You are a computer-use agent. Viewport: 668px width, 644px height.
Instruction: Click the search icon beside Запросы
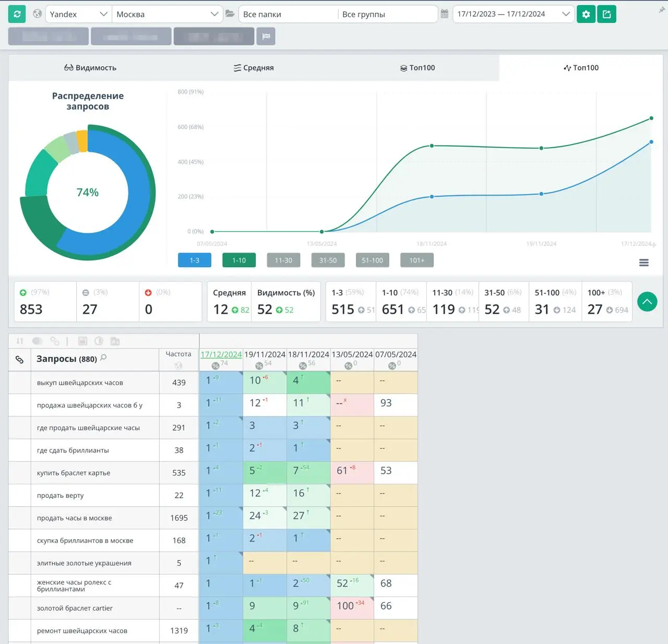[103, 357]
